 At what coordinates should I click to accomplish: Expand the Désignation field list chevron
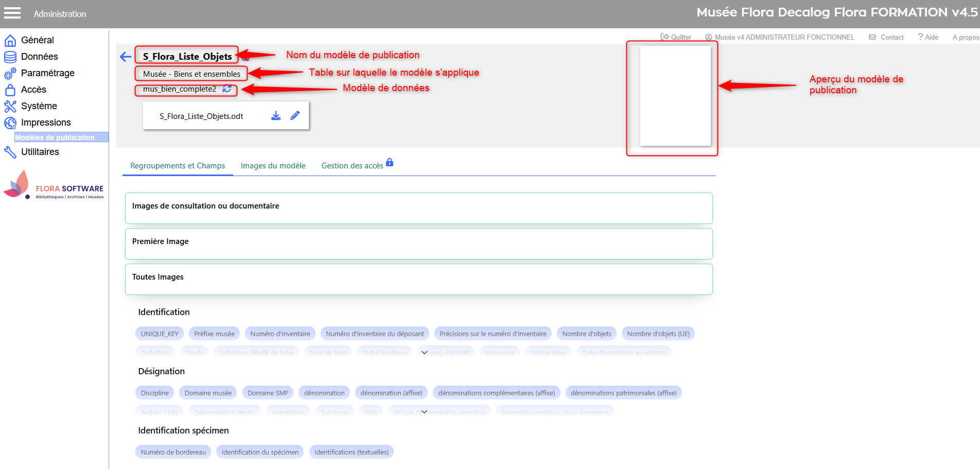424,412
